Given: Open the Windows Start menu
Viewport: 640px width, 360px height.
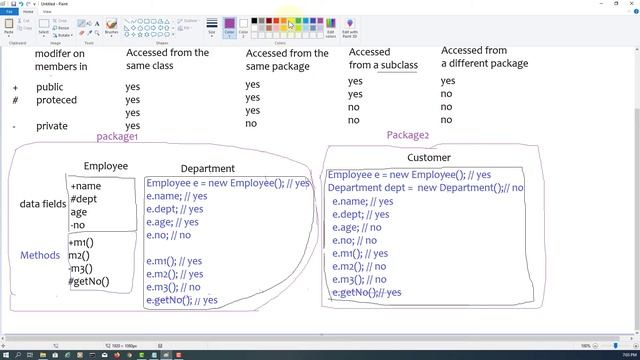Looking at the screenshot, I should (x=6, y=355).
